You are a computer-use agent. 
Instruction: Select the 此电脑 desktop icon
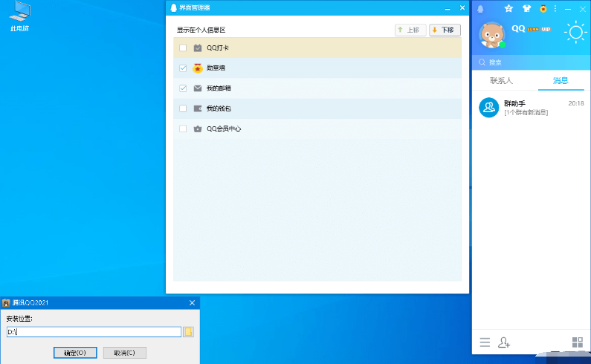click(19, 16)
